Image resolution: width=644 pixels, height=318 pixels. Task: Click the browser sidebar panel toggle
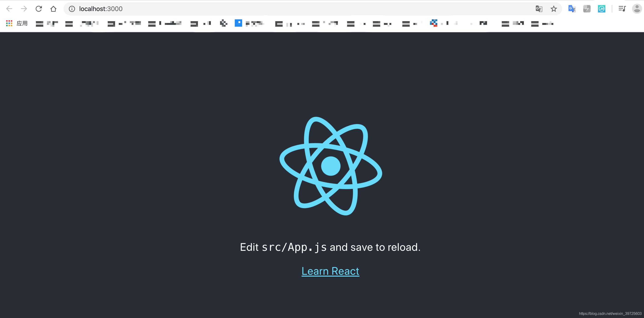pyautogui.click(x=622, y=9)
